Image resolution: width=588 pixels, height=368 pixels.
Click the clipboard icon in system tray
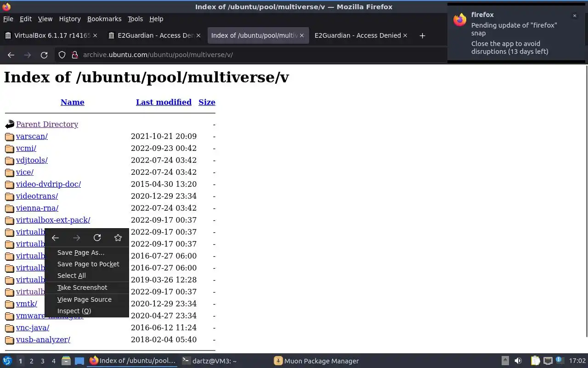[x=536, y=361]
